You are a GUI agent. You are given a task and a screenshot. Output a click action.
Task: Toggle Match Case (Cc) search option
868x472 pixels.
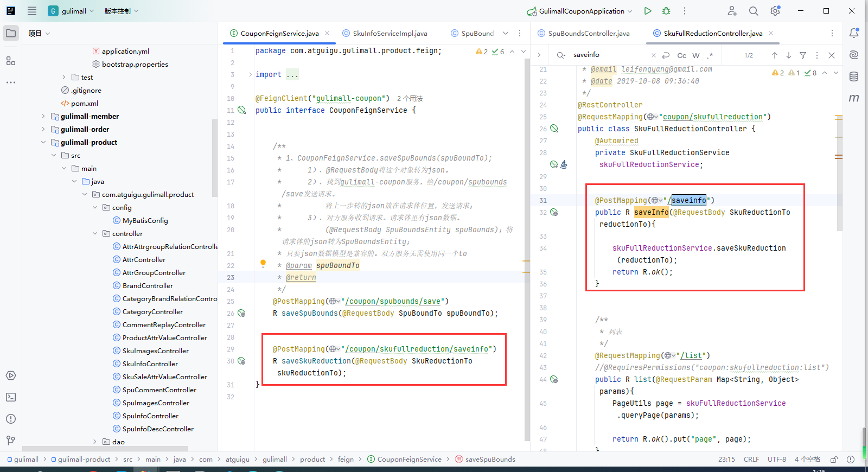click(682, 55)
